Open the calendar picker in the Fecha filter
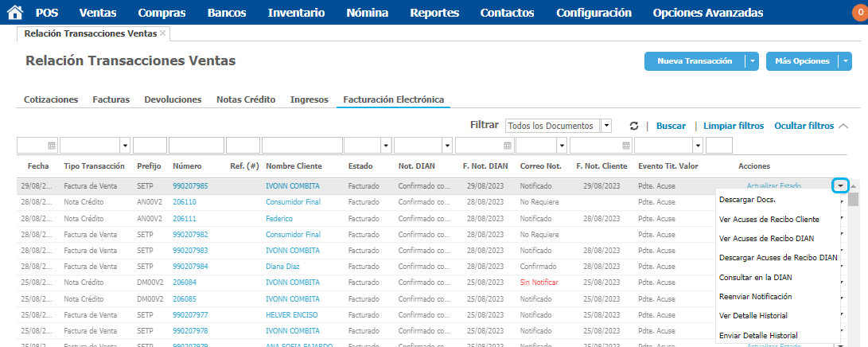This screenshot has width=868, height=347. point(52,146)
